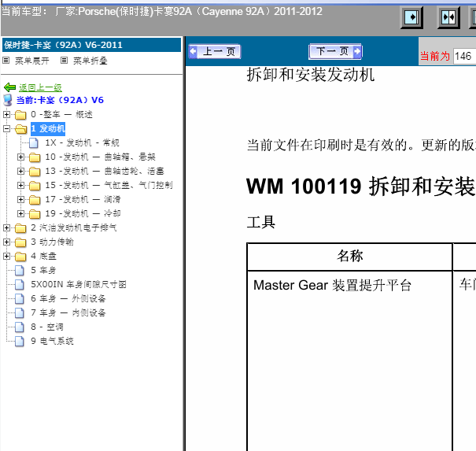Select 0 -整车 — 概述 item
476x451 pixels.
61,114
